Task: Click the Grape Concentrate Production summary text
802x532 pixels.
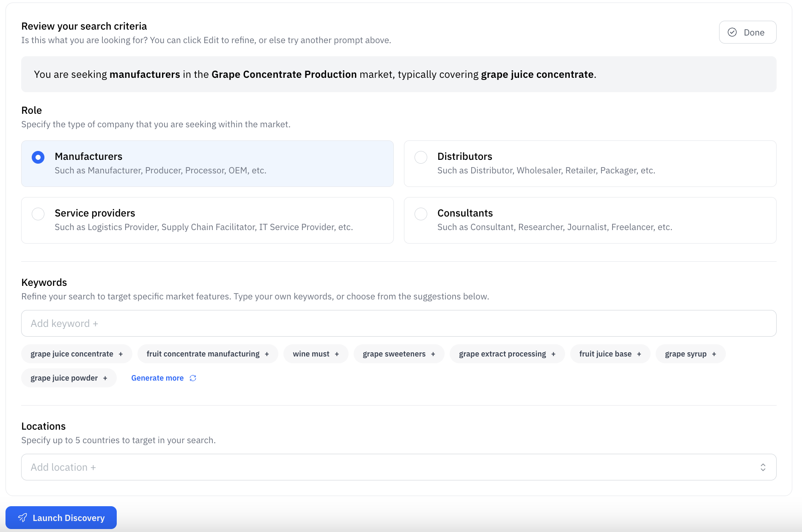Action: [x=284, y=74]
